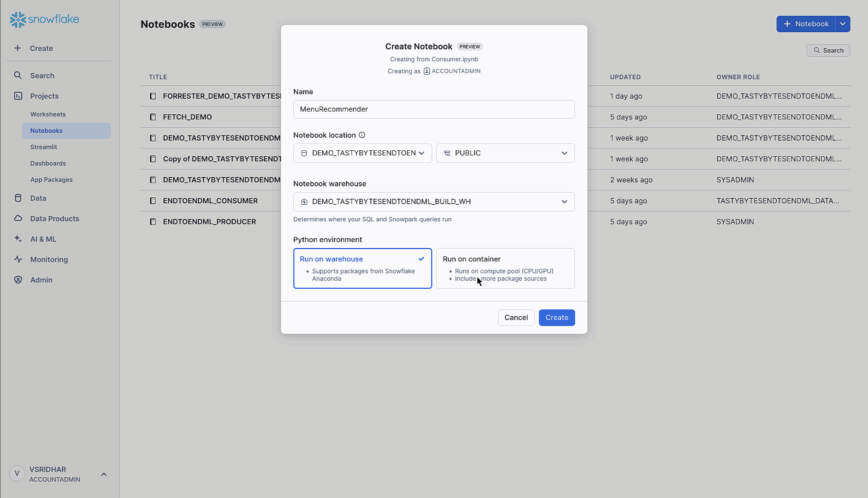
Task: Open the DEMO_TASTYBYTESENDTOEN database dropdown
Action: coord(362,153)
